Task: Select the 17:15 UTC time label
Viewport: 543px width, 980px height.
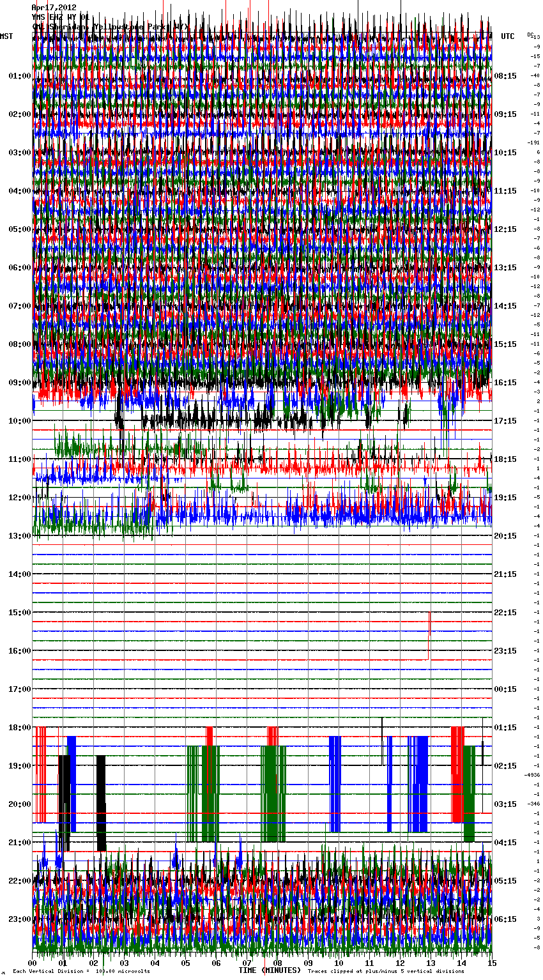Action: (x=505, y=421)
